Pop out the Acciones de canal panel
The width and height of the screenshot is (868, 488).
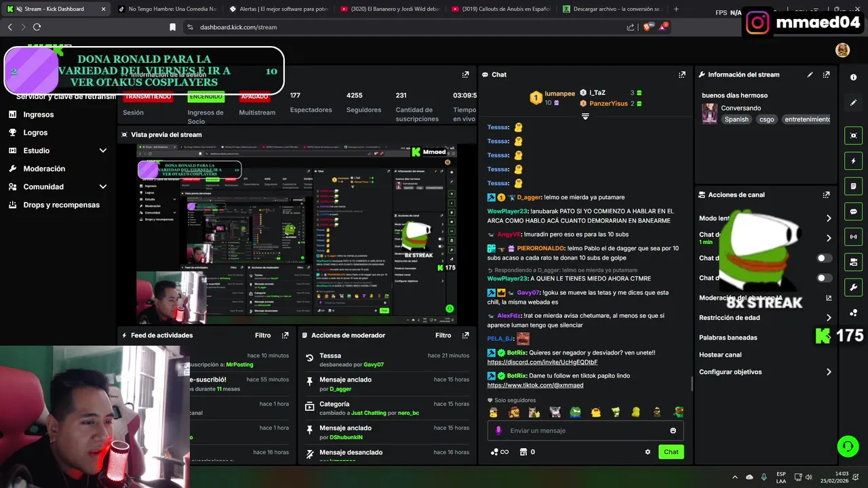[x=826, y=195]
